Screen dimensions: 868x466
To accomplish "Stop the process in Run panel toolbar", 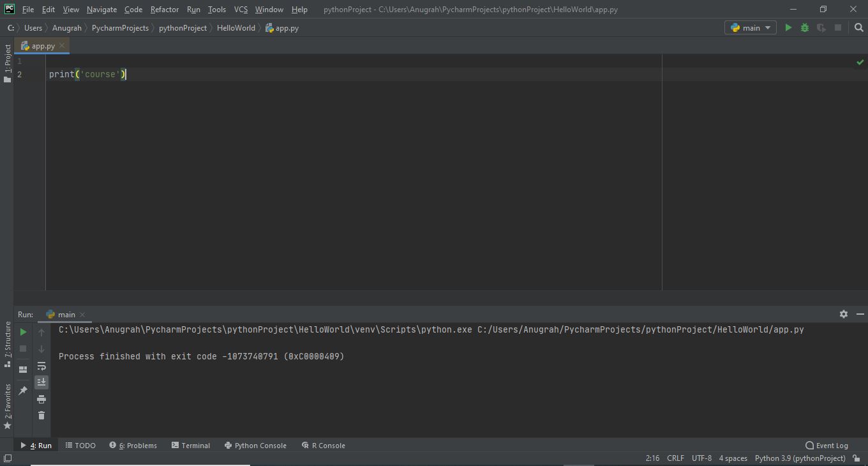I will click(23, 349).
